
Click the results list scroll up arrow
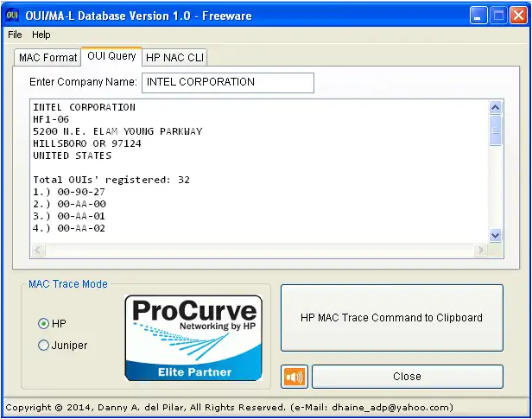pyautogui.click(x=496, y=108)
